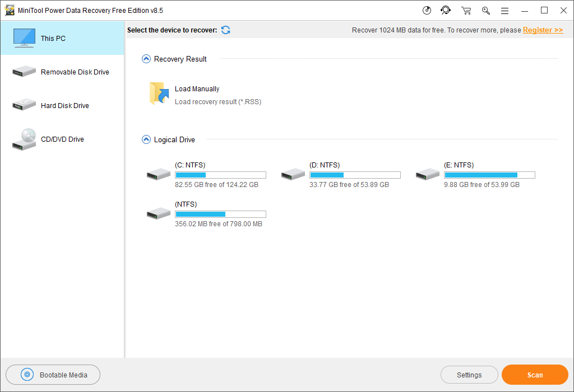Maximize the MiniTool window
Viewport: 574px width, 392px height.
coord(544,10)
